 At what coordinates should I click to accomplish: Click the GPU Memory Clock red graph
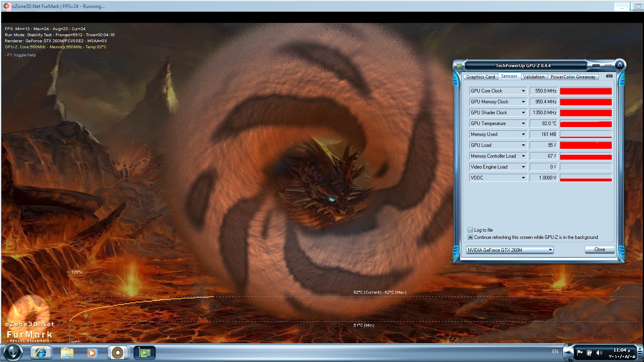coord(586,102)
